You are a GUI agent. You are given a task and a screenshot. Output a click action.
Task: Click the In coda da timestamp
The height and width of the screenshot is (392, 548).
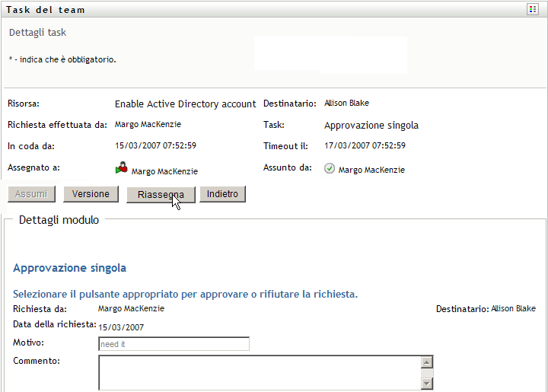click(x=155, y=145)
